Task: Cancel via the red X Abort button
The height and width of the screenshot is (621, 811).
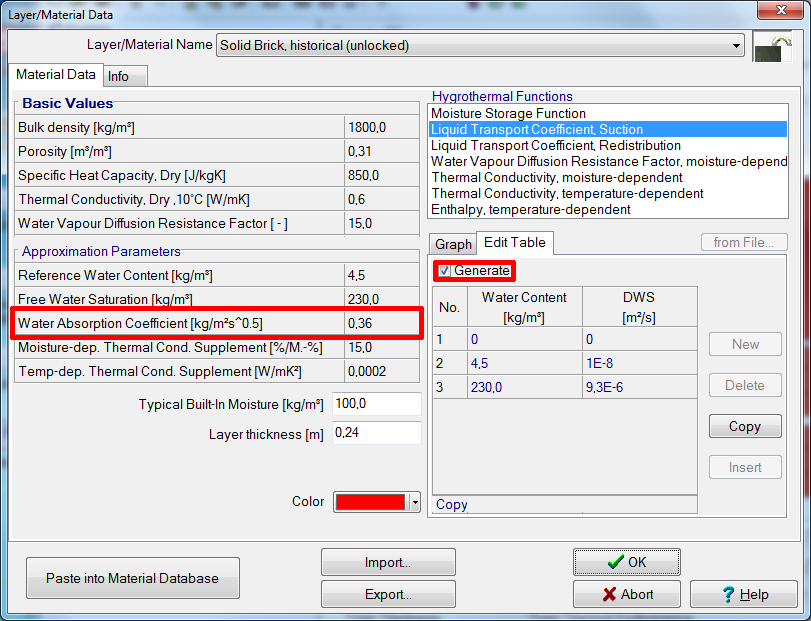Action: [626, 593]
